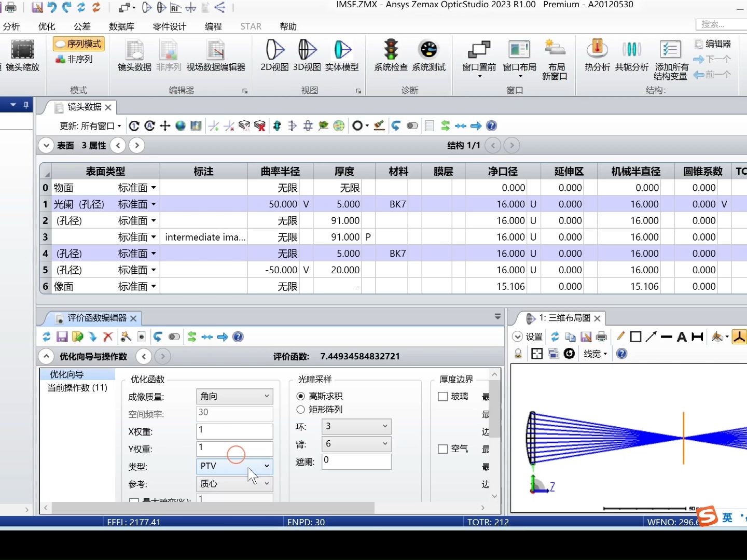Open the Tolerance ribbon tab
Viewport: 747px width, 560px height.
tap(82, 26)
